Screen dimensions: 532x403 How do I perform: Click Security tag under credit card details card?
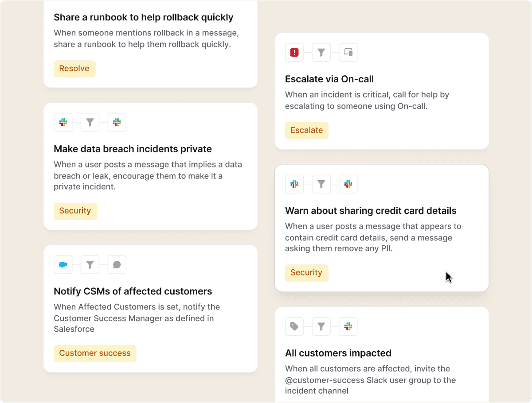pyautogui.click(x=307, y=272)
